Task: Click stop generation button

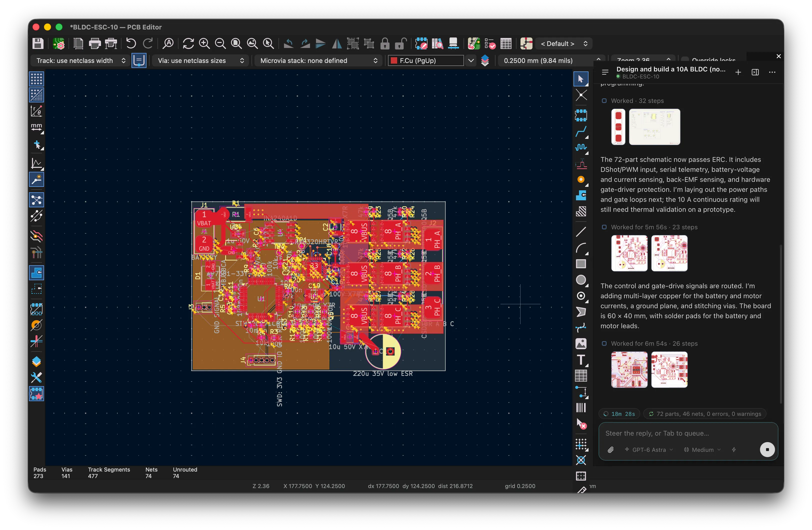Action: (767, 450)
